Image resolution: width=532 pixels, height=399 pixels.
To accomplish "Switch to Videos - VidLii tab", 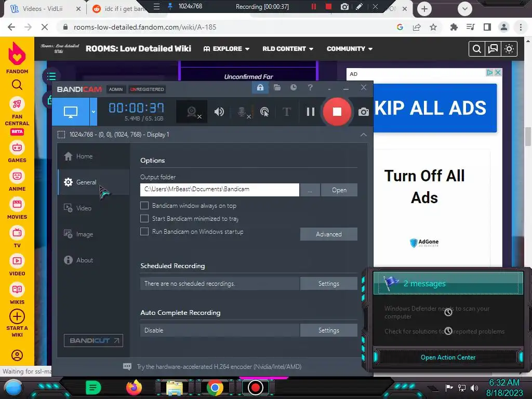I will coord(45,9).
